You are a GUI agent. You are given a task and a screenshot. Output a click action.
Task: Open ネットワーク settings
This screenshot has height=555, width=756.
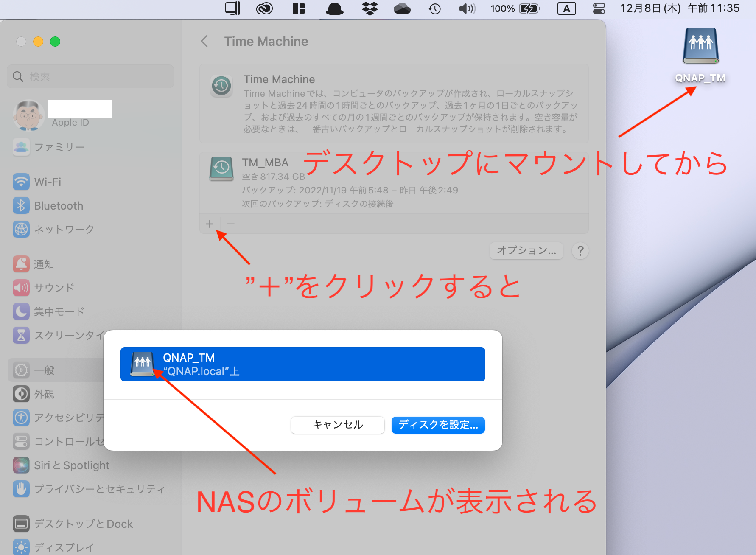coord(54,229)
